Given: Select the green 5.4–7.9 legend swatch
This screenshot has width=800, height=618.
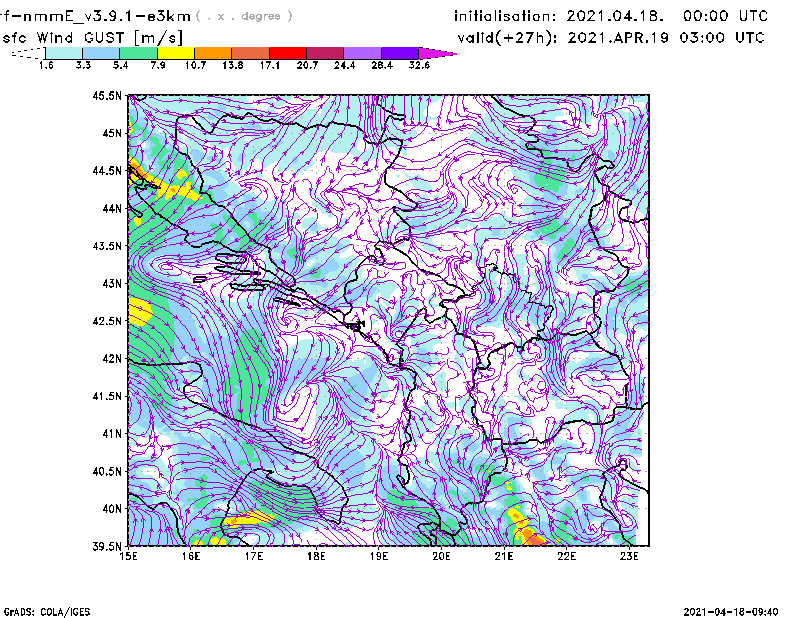Looking at the screenshot, I should pos(138,53).
